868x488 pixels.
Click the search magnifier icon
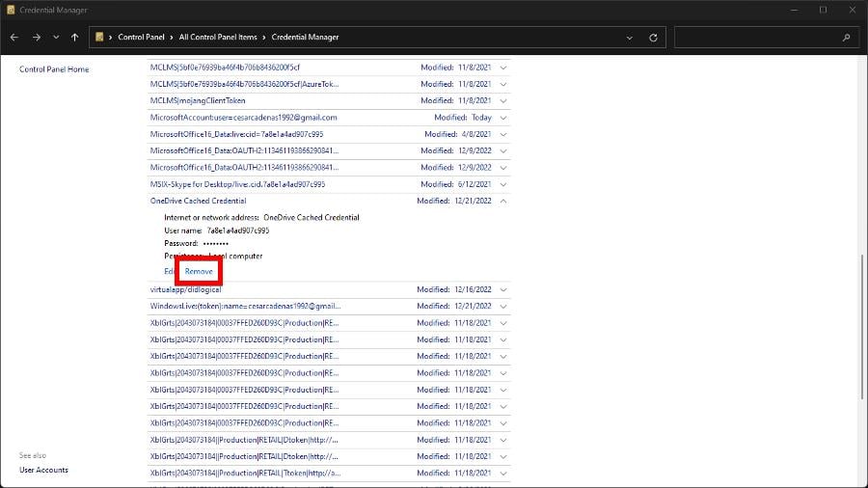point(846,38)
